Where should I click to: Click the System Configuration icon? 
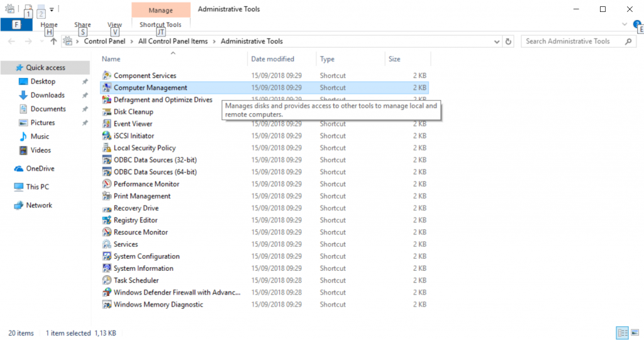point(107,256)
